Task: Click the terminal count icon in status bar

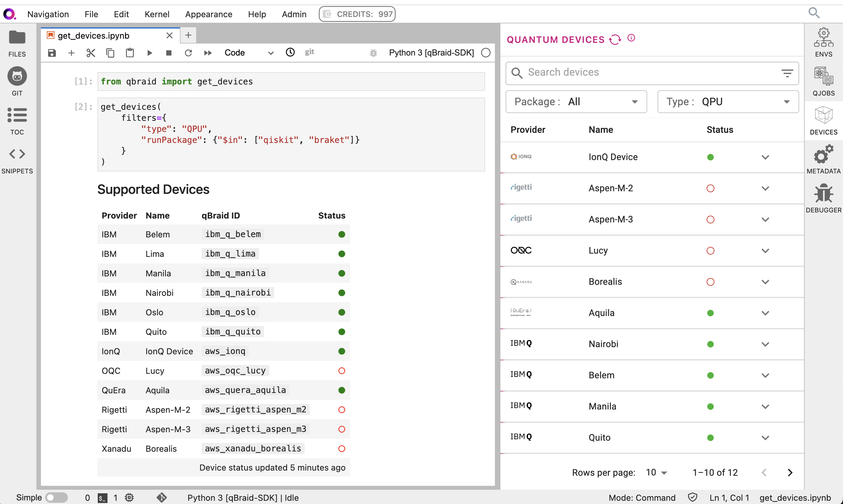Action: pyautogui.click(x=103, y=498)
